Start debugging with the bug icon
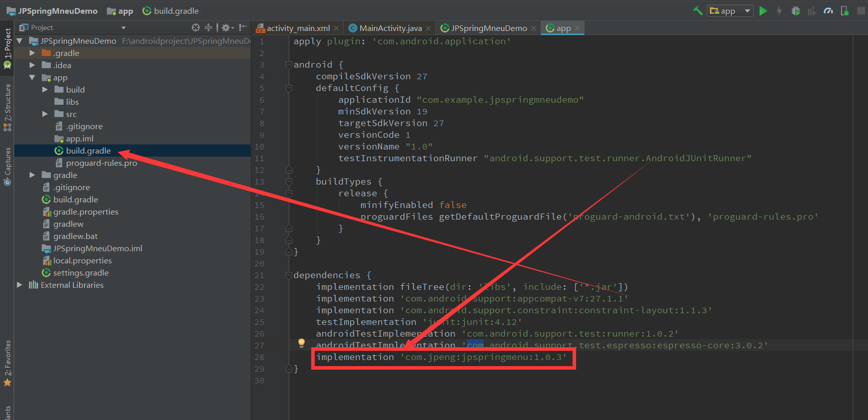Image resolution: width=868 pixels, height=420 pixels. click(796, 11)
